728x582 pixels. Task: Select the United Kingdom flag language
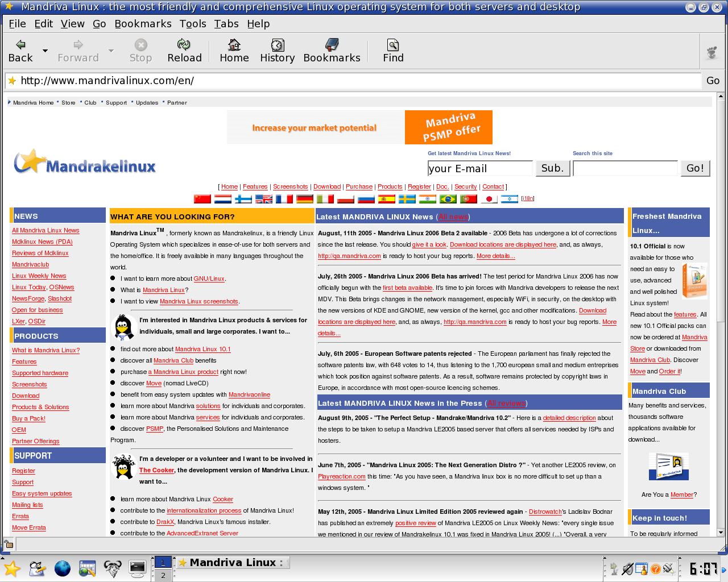[264, 199]
